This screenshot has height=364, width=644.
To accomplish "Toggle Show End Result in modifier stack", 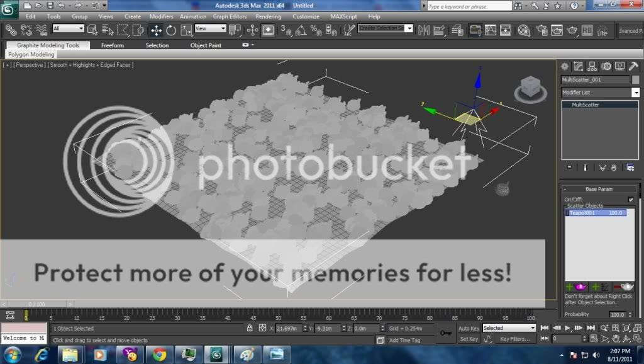I will click(586, 168).
